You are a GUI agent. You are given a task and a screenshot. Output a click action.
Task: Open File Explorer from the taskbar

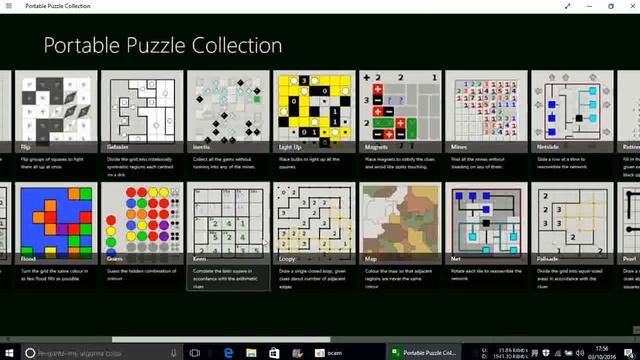(251, 353)
